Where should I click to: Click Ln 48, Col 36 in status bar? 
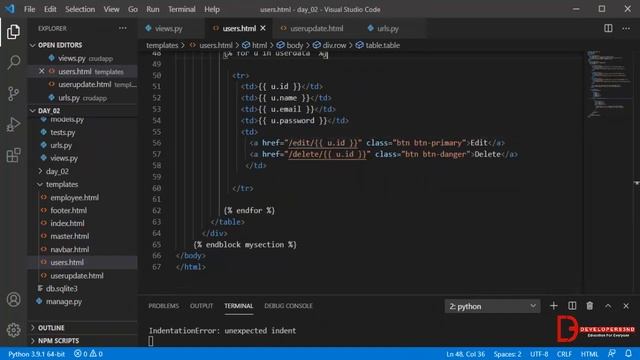coord(465,354)
